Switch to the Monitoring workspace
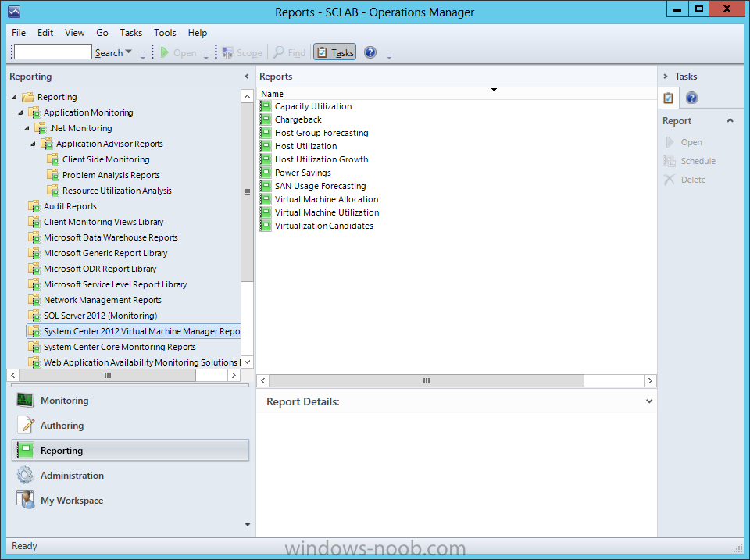 click(130, 400)
